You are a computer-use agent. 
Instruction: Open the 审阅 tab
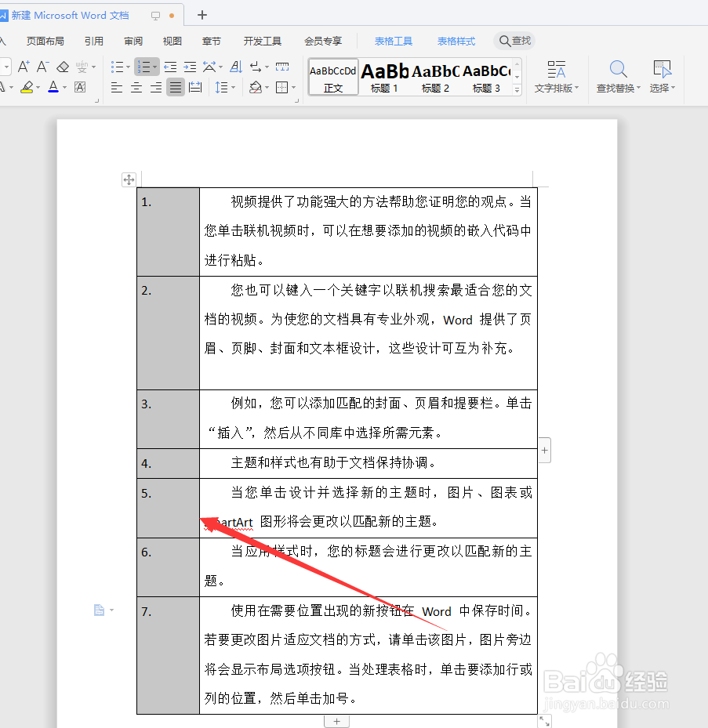pos(133,42)
